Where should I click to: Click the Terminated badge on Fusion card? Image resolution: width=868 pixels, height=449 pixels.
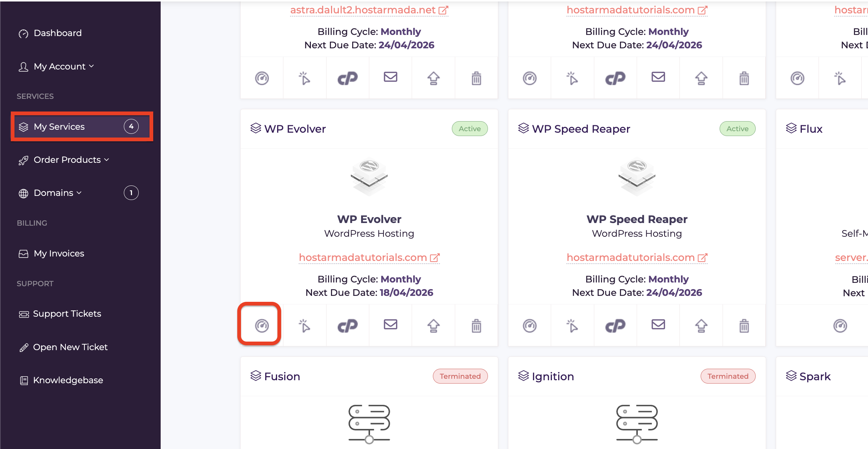tap(460, 376)
